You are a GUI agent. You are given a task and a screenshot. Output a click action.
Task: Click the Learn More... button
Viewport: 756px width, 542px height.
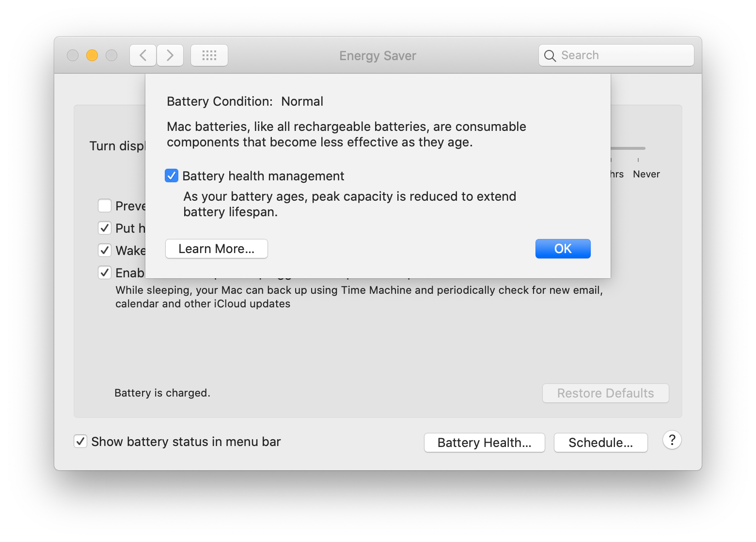click(216, 249)
